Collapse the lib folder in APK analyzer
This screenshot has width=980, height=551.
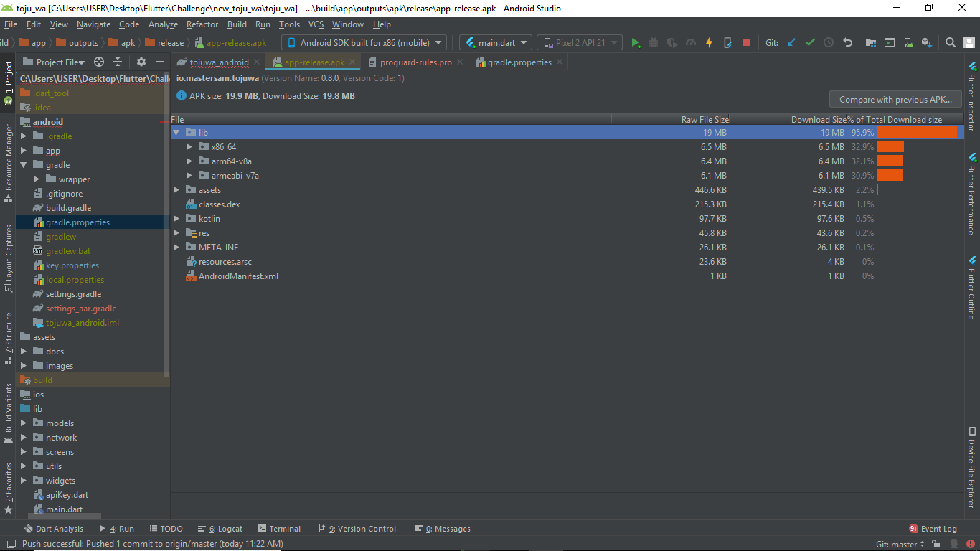point(176,133)
